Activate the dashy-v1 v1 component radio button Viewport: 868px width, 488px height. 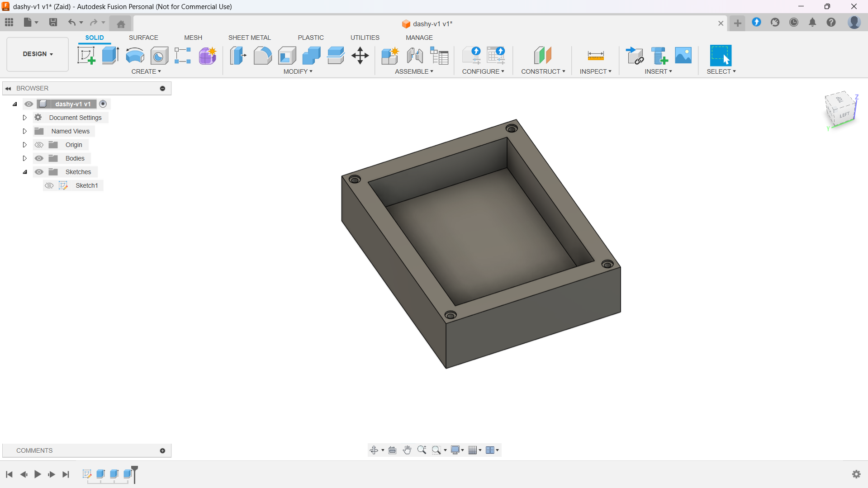click(103, 104)
